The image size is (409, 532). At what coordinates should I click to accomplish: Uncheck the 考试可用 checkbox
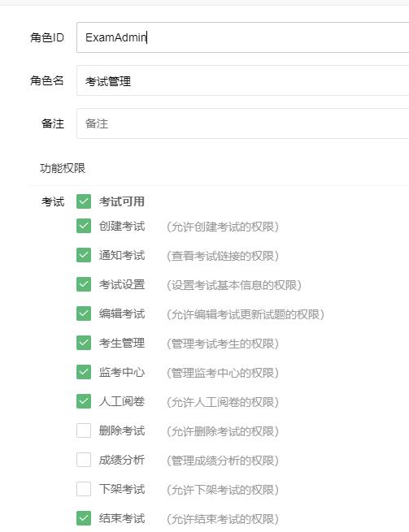click(84, 201)
